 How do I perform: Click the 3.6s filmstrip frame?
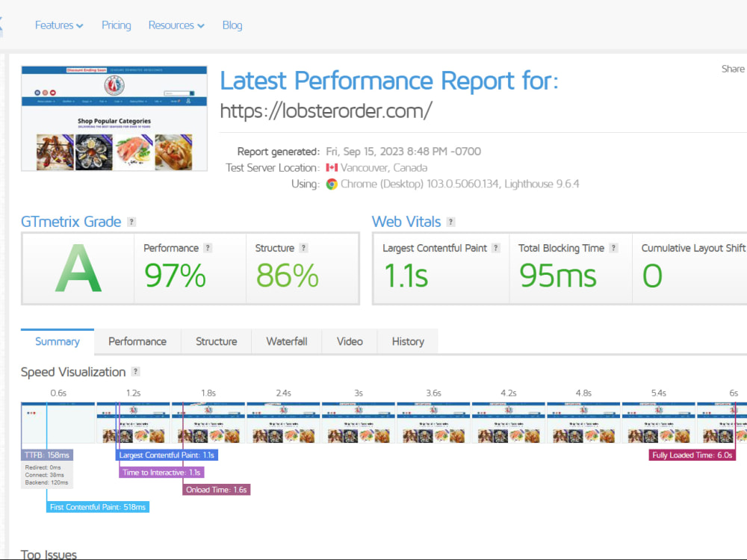(433, 423)
